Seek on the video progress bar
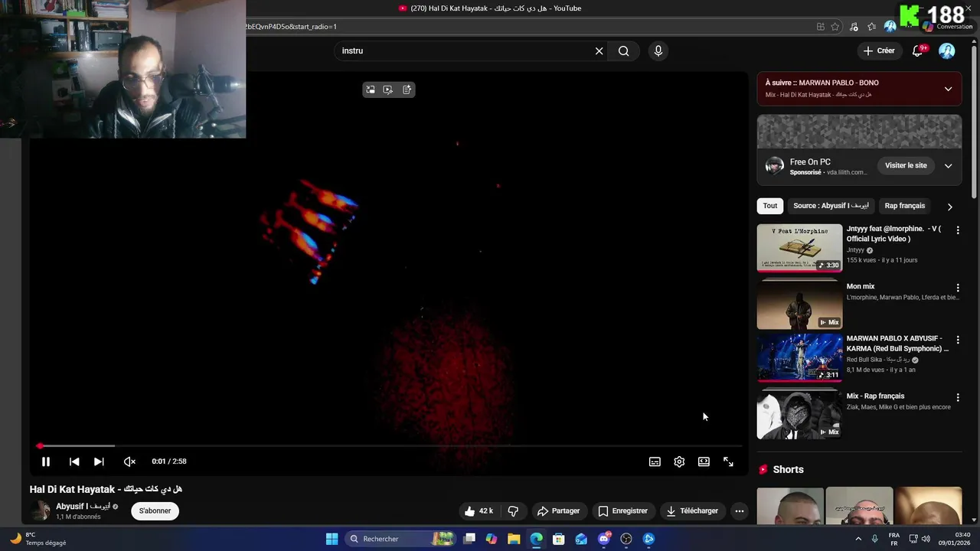Viewport: 980px width, 551px height. tap(389, 445)
